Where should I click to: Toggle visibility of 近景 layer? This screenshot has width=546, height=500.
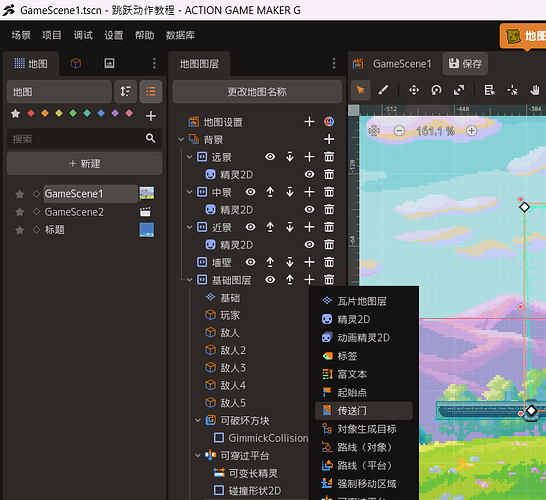(250, 227)
